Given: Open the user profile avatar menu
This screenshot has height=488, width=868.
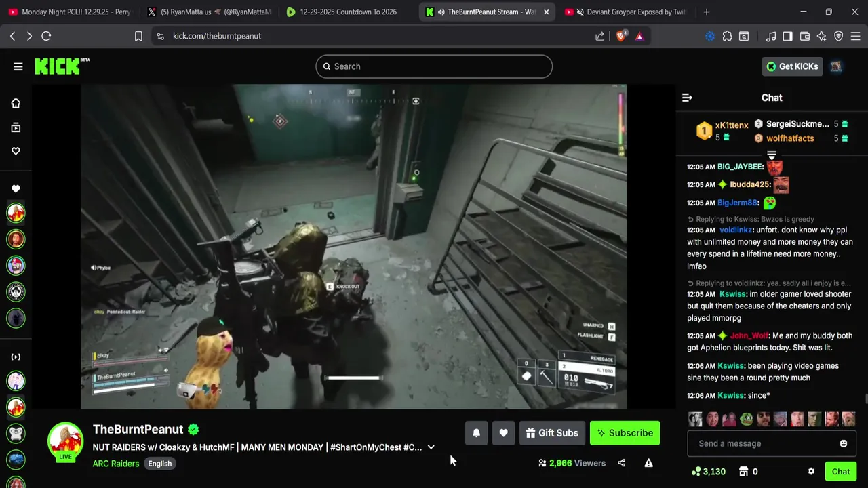Looking at the screenshot, I should click(x=836, y=66).
